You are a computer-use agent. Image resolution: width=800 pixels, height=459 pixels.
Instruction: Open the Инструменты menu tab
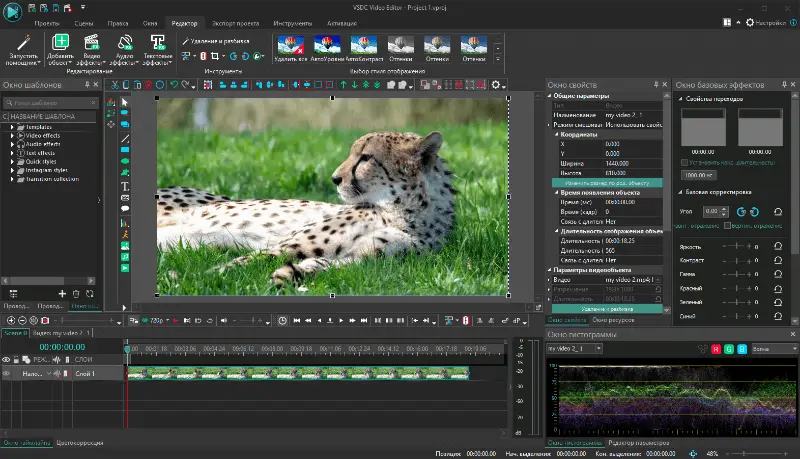coord(292,23)
